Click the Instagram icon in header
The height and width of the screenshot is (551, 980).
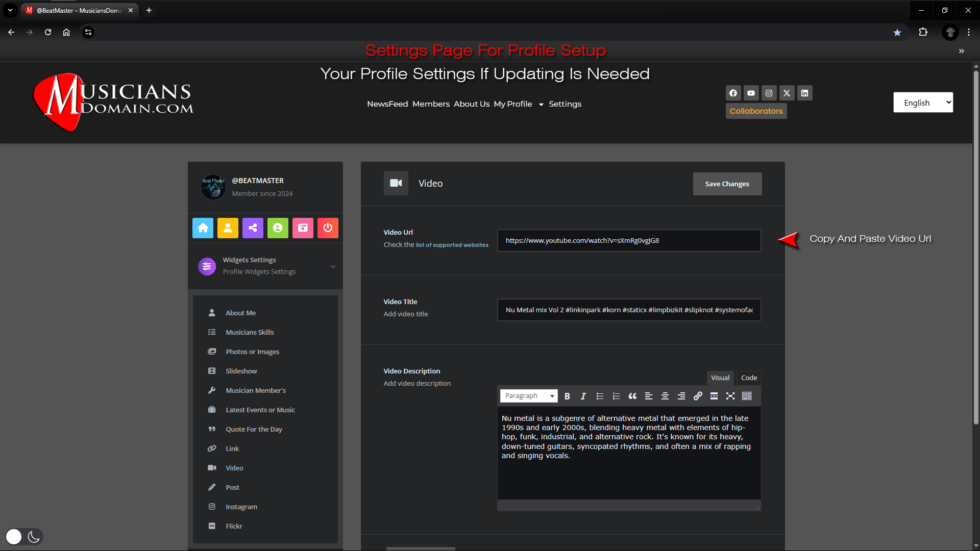[x=769, y=93]
